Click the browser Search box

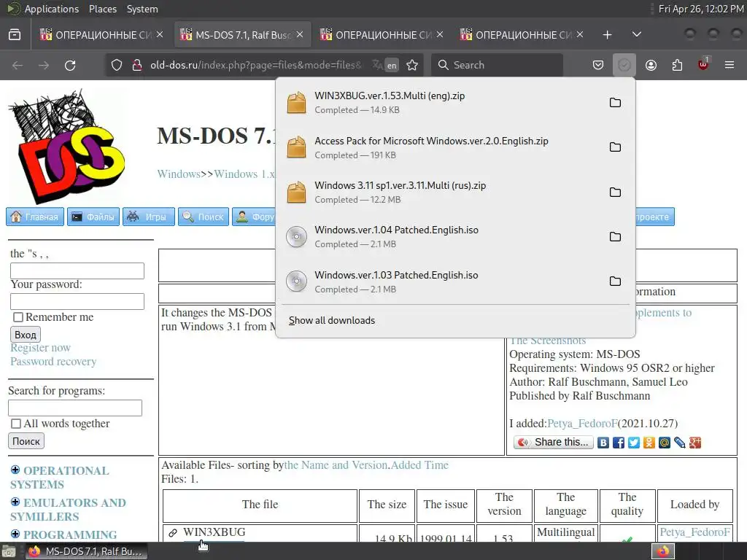(497, 65)
